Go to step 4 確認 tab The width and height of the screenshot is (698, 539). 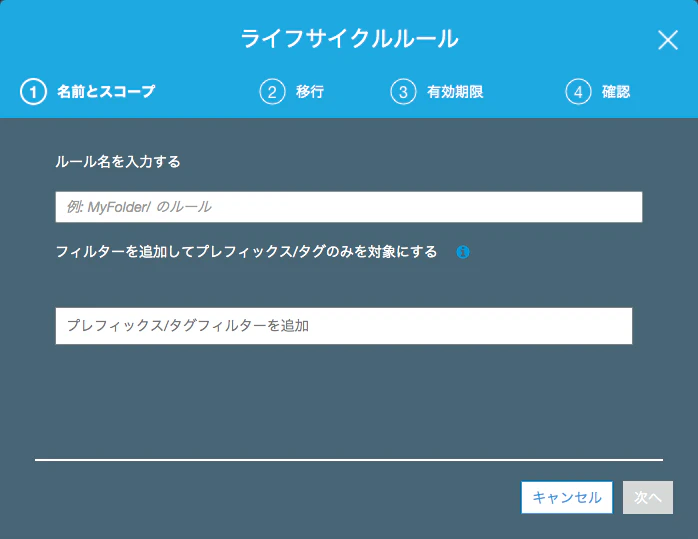click(598, 92)
